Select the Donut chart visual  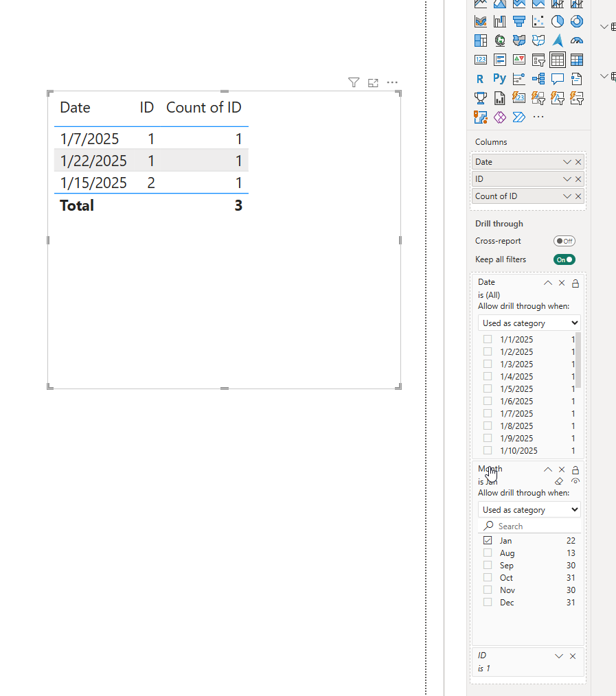pos(576,21)
